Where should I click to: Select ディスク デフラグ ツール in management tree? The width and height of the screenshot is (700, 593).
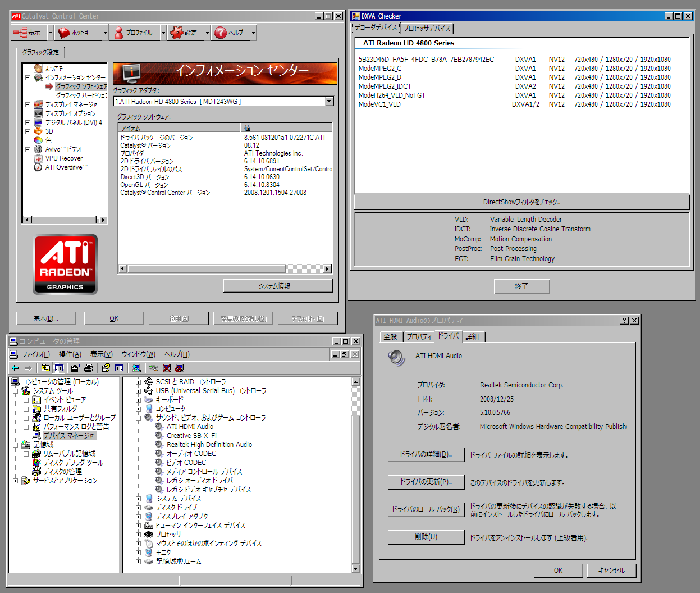click(x=74, y=463)
